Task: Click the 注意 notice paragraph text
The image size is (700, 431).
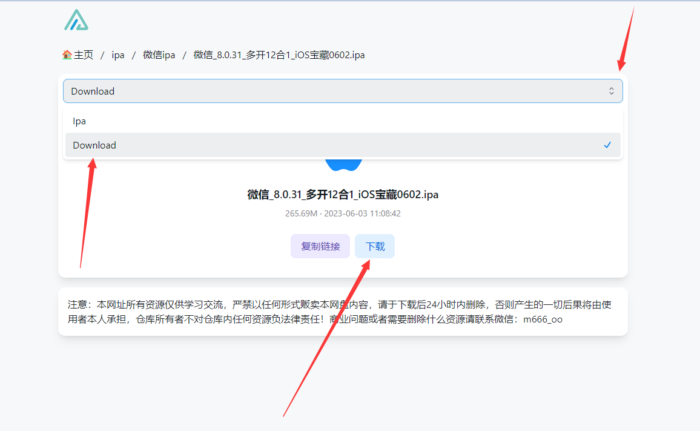Action: click(339, 312)
